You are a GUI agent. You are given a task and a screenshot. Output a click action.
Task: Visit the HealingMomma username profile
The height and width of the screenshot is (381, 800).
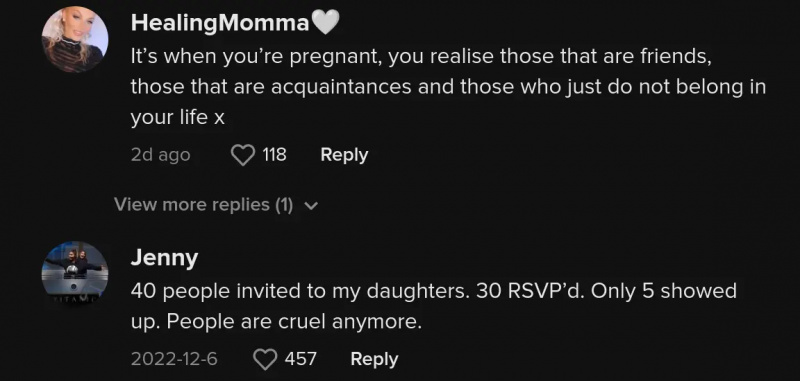click(220, 23)
